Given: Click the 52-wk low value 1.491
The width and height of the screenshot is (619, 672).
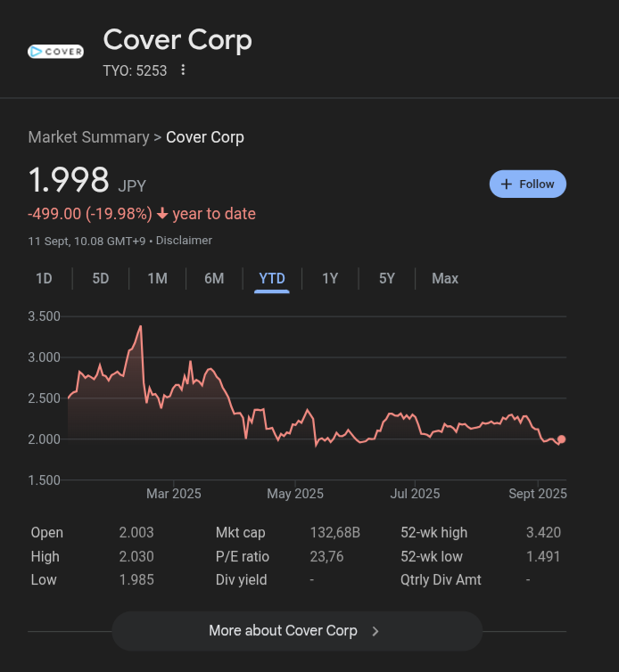Looking at the screenshot, I should [543, 556].
